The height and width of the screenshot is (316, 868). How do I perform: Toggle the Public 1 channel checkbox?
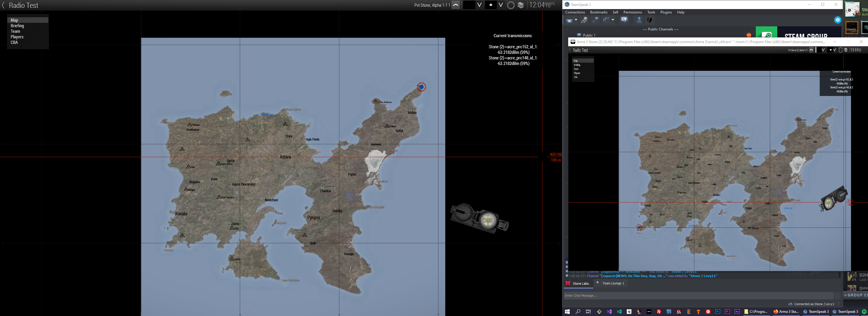[579, 35]
